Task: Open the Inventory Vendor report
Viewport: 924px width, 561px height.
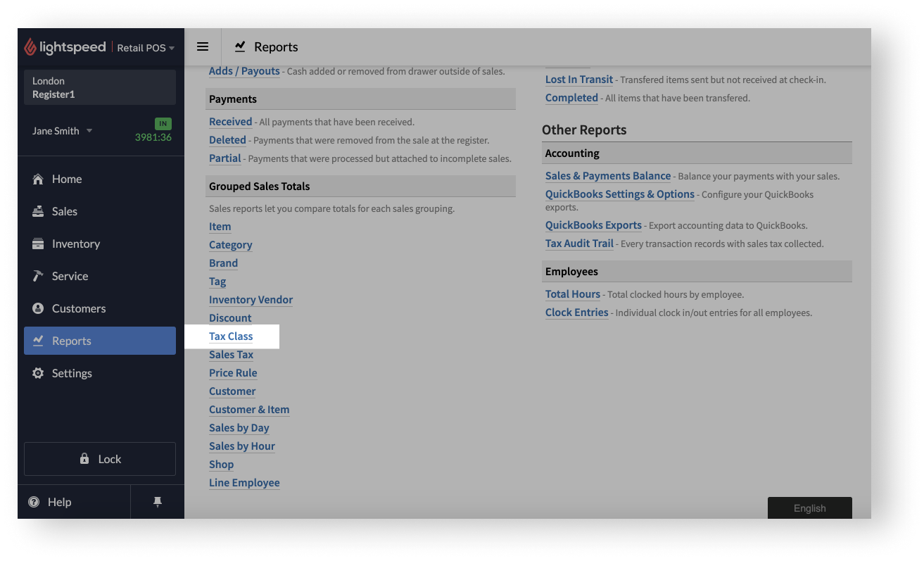Action: click(251, 300)
